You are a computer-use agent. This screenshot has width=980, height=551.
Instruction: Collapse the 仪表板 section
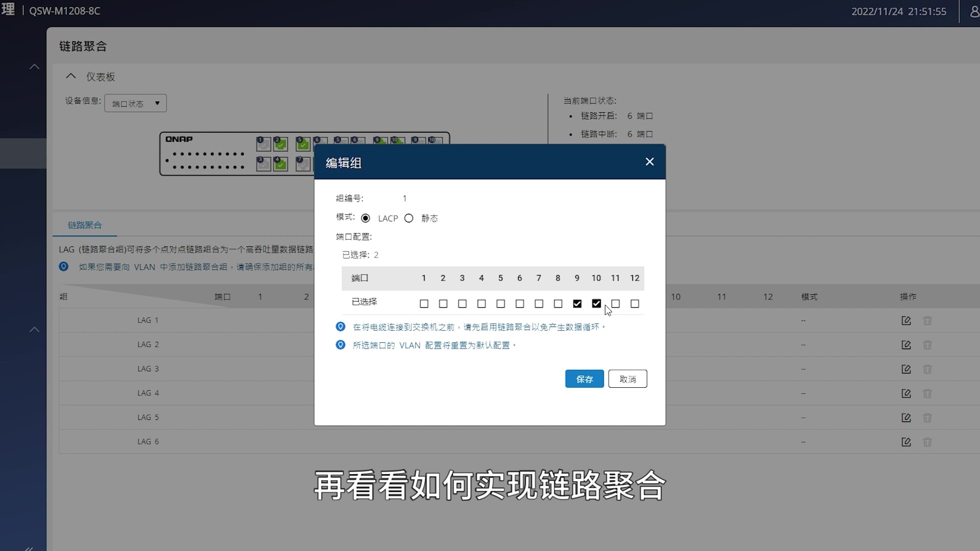71,77
